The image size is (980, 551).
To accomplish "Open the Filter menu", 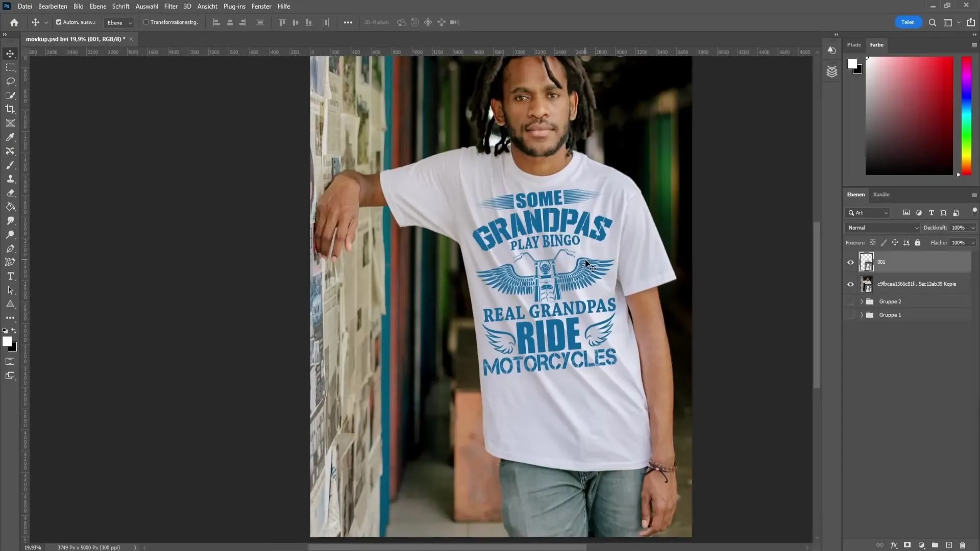I will point(170,6).
